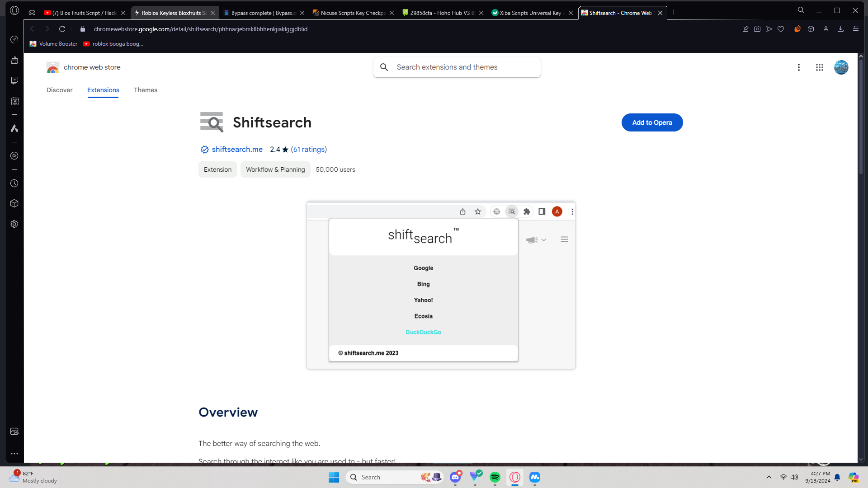Open the Shiftsearch screenshot preview image
This screenshot has height=488, width=868.
441,285
